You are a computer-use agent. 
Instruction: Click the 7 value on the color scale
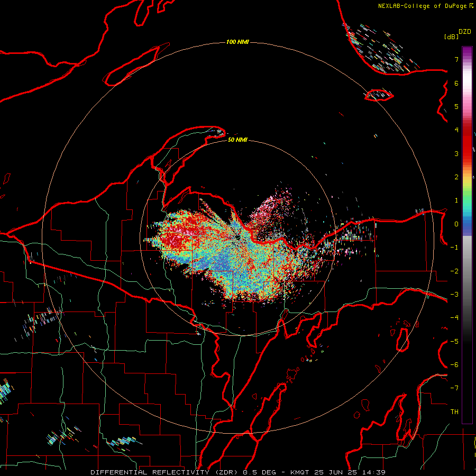(x=456, y=59)
